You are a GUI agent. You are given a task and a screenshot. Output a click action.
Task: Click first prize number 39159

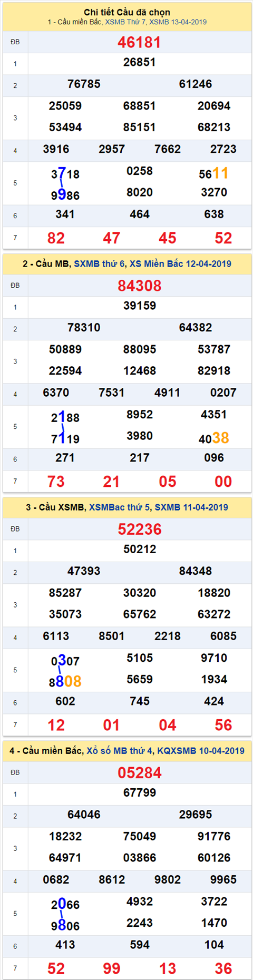[x=140, y=306]
